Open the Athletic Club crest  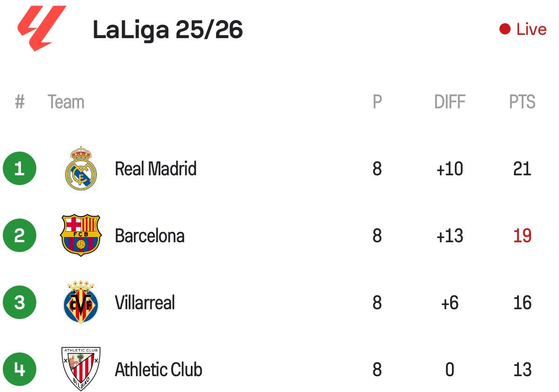[x=81, y=369]
